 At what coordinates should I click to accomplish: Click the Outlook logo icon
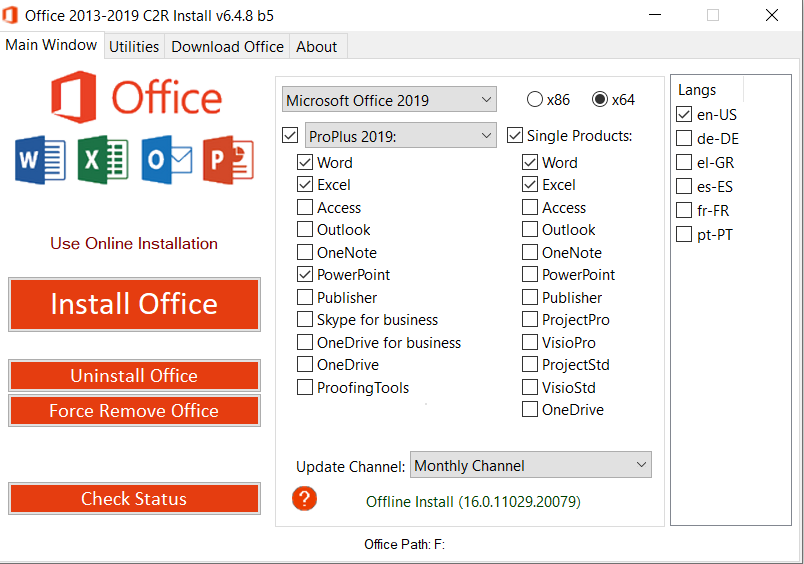pyautogui.click(x=167, y=160)
